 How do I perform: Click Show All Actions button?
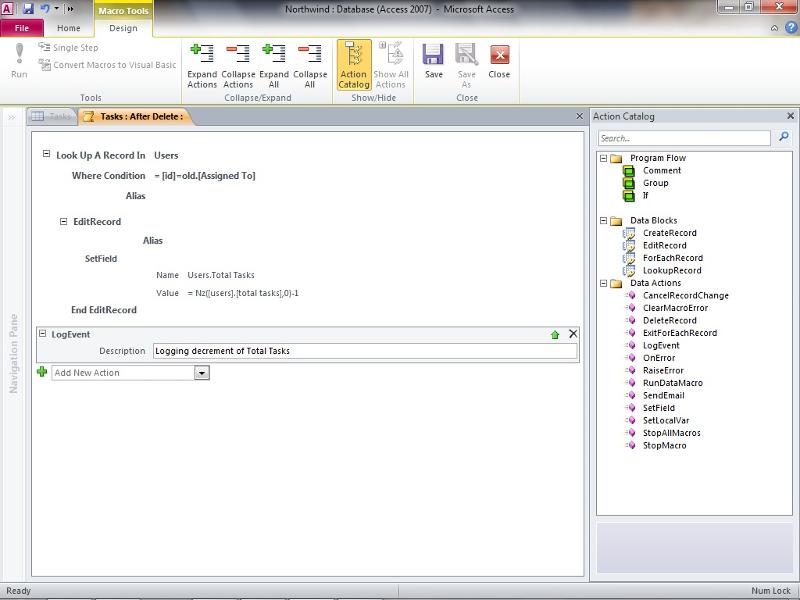pyautogui.click(x=391, y=65)
